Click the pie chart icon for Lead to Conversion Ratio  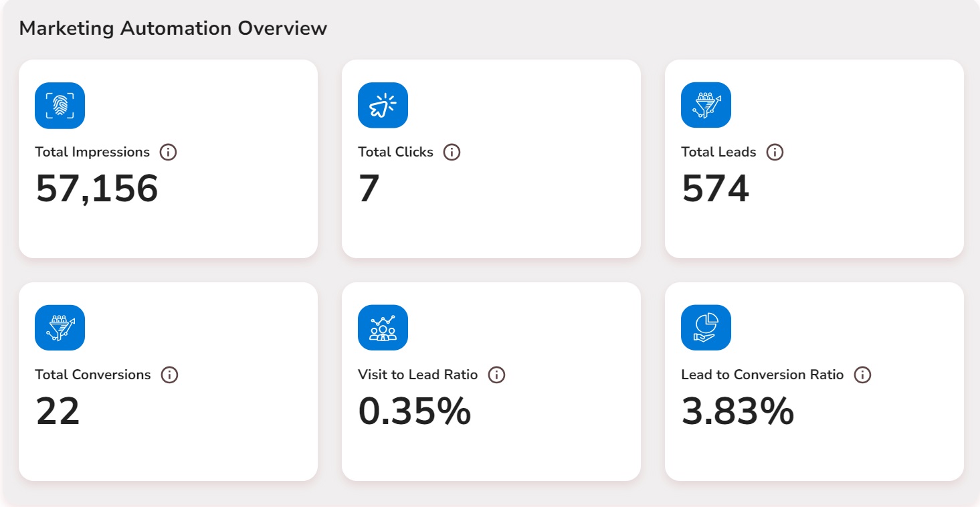click(x=706, y=328)
